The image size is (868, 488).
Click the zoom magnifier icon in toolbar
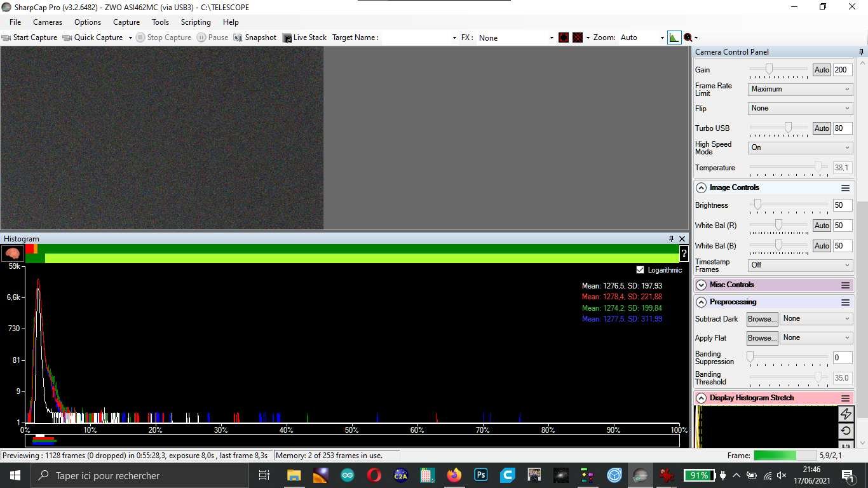coord(688,37)
